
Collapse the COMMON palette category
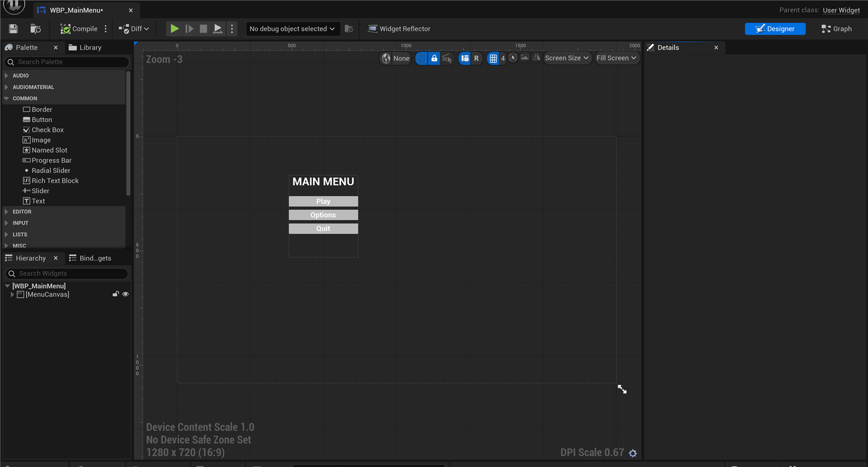point(7,98)
